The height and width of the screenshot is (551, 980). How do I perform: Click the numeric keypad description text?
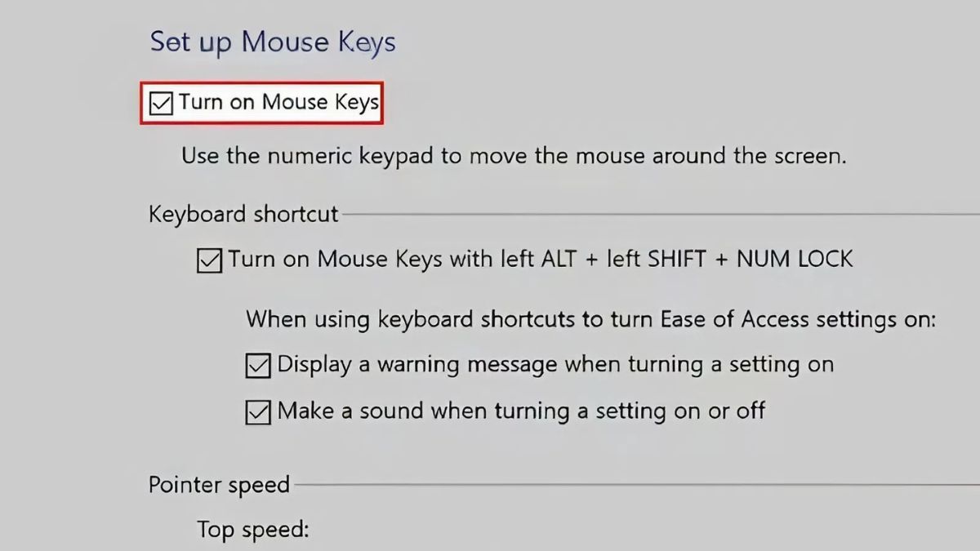click(x=518, y=156)
